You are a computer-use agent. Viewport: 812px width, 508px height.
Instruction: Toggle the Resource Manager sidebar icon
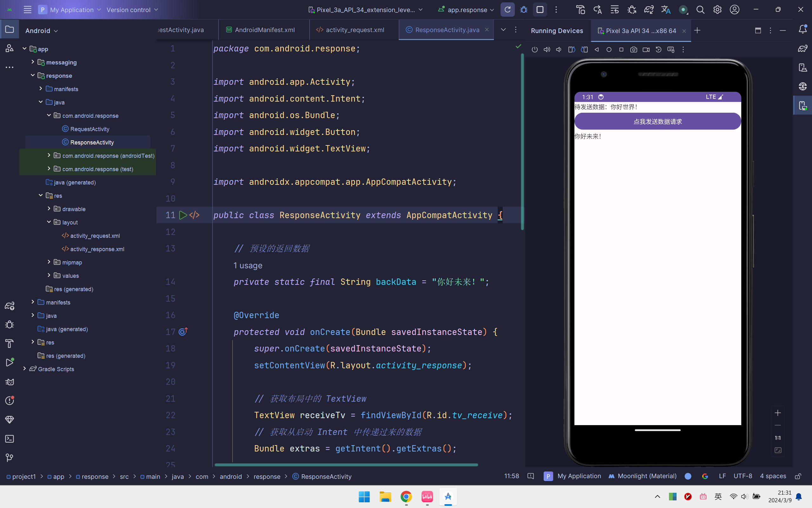[x=10, y=49]
